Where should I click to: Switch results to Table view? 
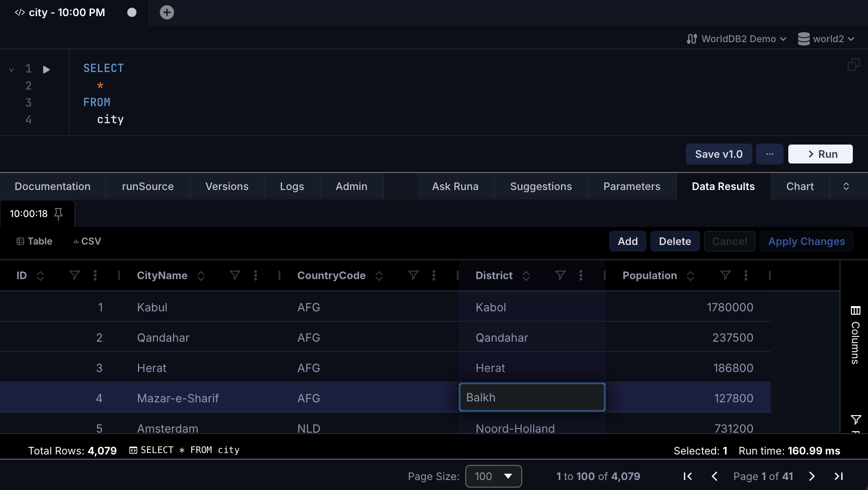[x=34, y=241]
